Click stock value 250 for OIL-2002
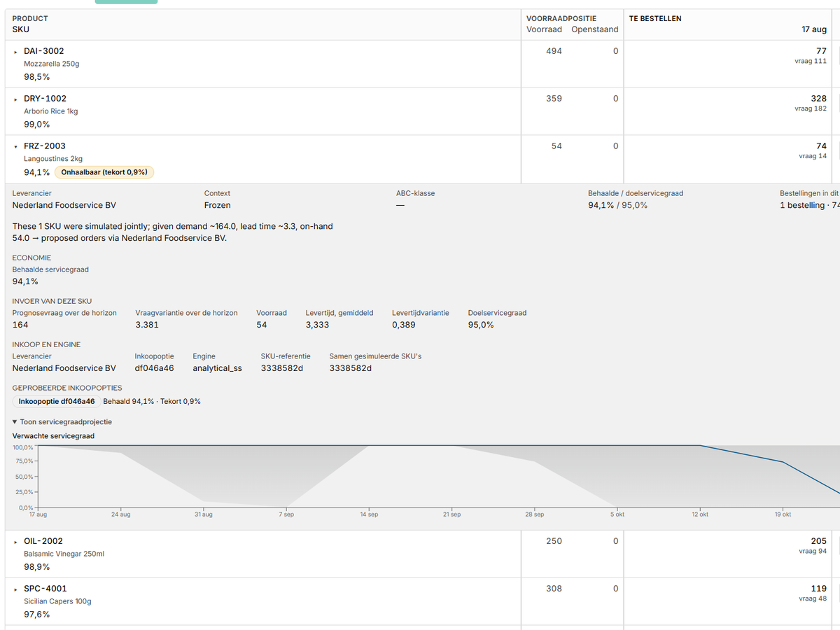Image resolution: width=840 pixels, height=630 pixels. pyautogui.click(x=554, y=541)
